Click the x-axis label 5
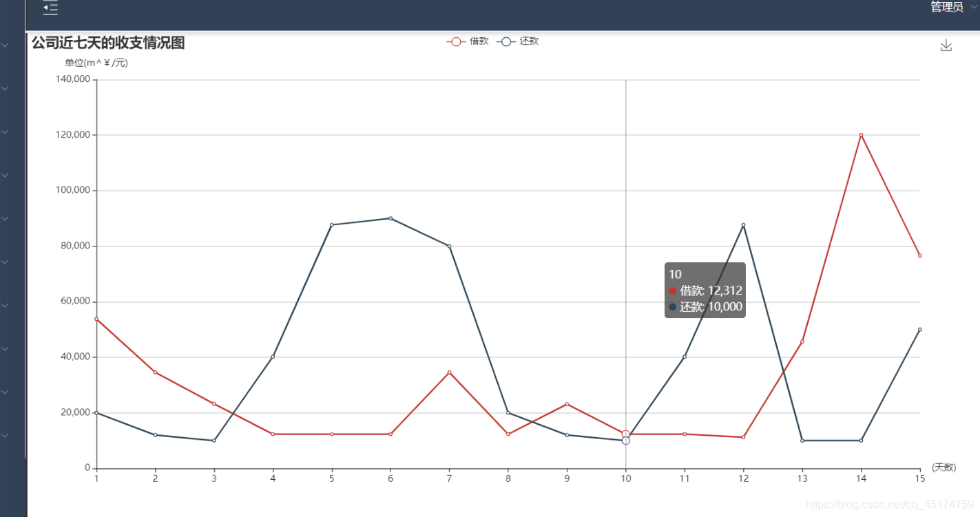This screenshot has width=980, height=517. coord(332,478)
